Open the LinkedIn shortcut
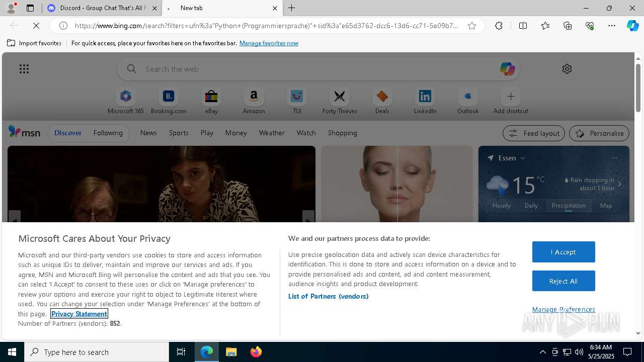The width and height of the screenshot is (644, 362). tap(425, 101)
